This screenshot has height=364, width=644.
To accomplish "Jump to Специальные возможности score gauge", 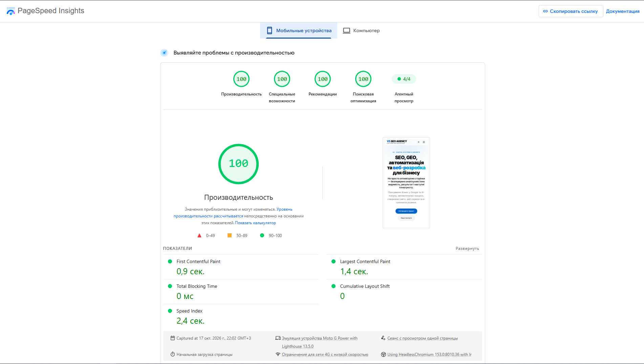I will click(282, 79).
